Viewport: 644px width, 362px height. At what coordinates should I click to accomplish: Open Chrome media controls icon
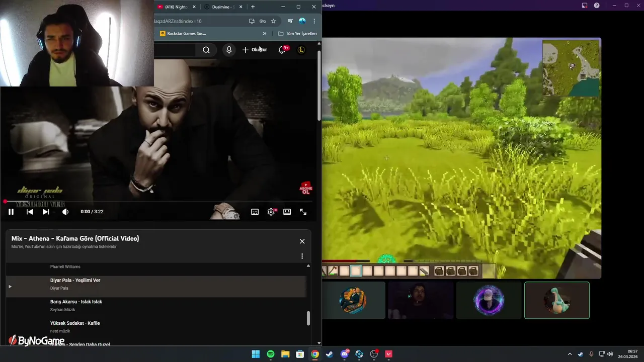(x=290, y=21)
